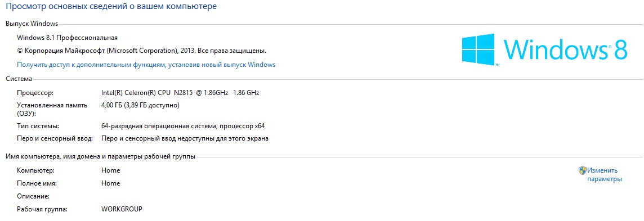Select the WORKGROUP value text
This screenshot has height=221, width=644.
(x=122, y=209)
